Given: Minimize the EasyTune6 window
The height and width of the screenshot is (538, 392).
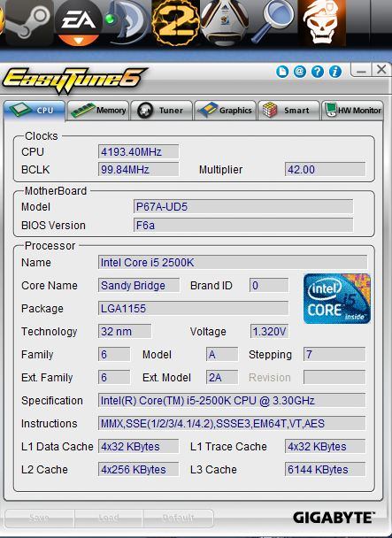Looking at the screenshot, I should 361,70.
